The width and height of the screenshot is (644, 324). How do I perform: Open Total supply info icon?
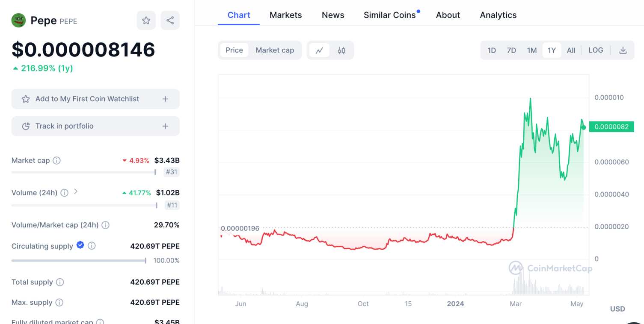click(x=60, y=282)
